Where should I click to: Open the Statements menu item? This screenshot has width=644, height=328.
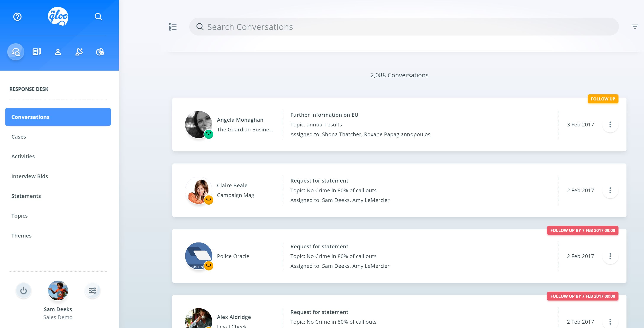(26, 196)
